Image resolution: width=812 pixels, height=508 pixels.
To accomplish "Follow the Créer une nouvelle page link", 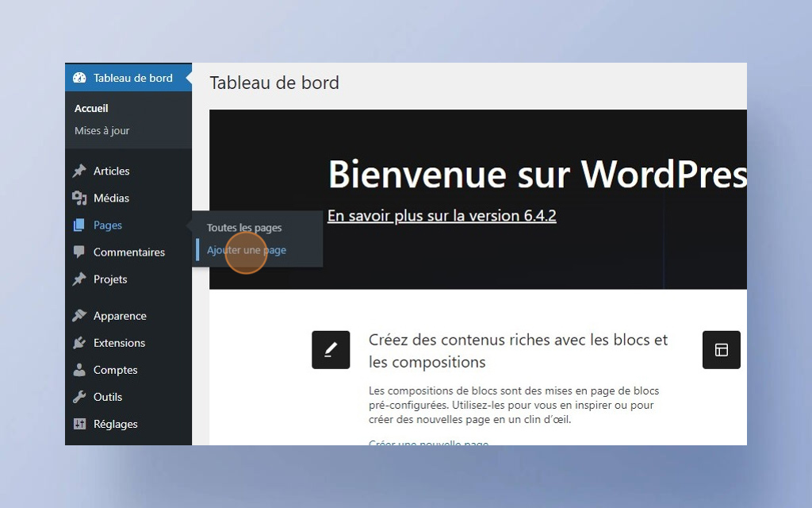I will tap(428, 442).
